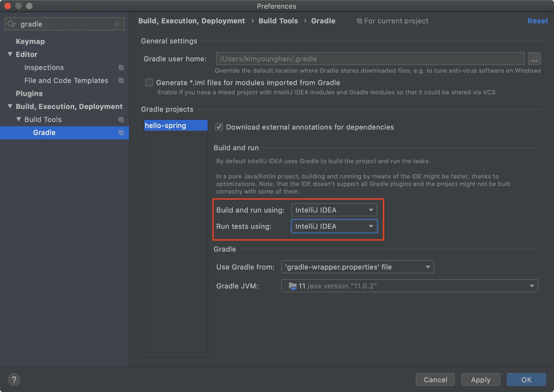This screenshot has width=554, height=392.
Task: Open the Use Gradle from dropdown
Action: [357, 267]
